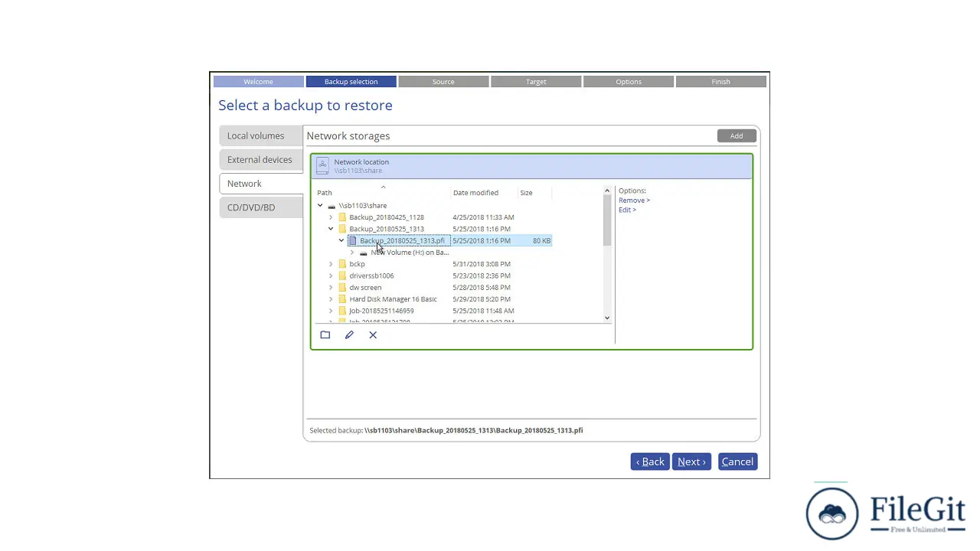The height and width of the screenshot is (551, 980).
Task: Select the Backup_20180525_1313.pfi file name
Action: pyautogui.click(x=402, y=241)
